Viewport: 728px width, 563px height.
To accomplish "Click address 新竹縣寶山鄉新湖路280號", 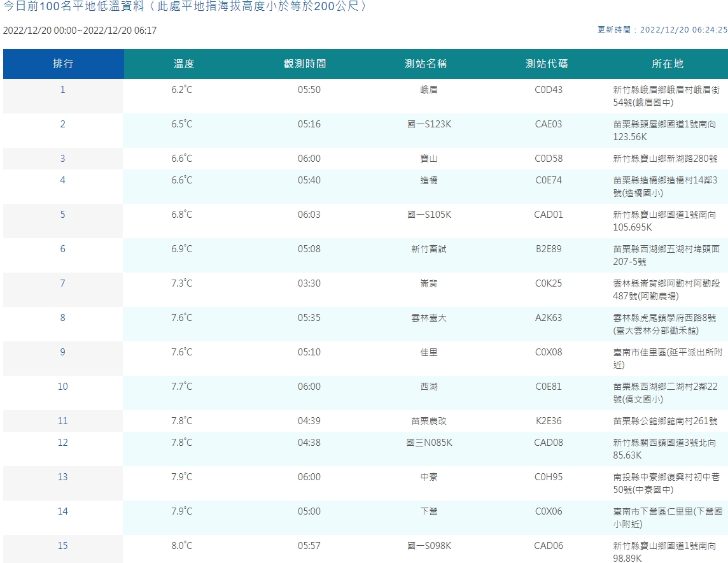I will [x=665, y=159].
